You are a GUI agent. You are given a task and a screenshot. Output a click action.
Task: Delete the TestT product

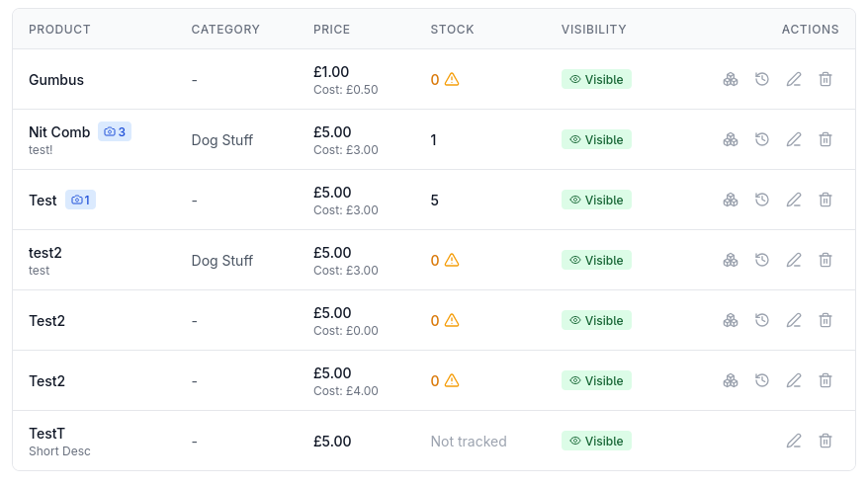point(825,441)
